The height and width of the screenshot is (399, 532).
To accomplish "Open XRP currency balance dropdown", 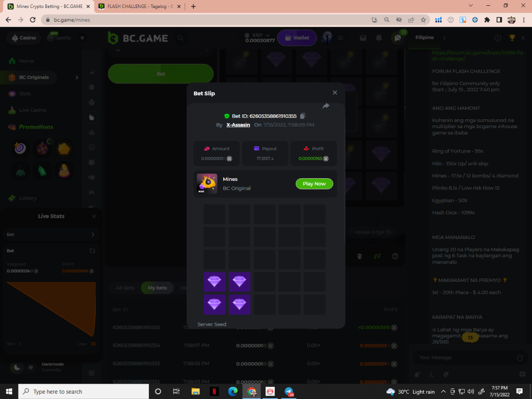I will pyautogui.click(x=260, y=38).
